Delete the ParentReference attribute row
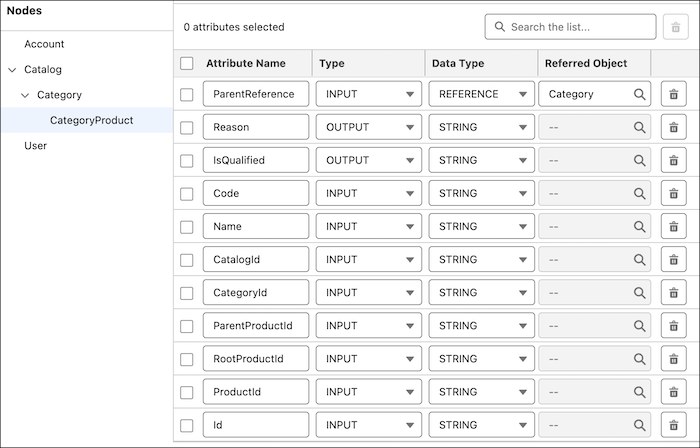Screen dimensions: 700x448 673,94
